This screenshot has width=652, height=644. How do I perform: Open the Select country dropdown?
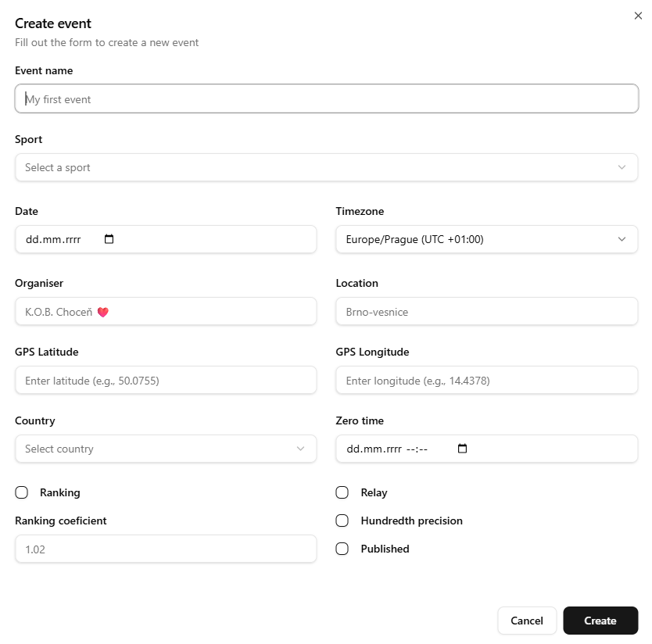165,449
